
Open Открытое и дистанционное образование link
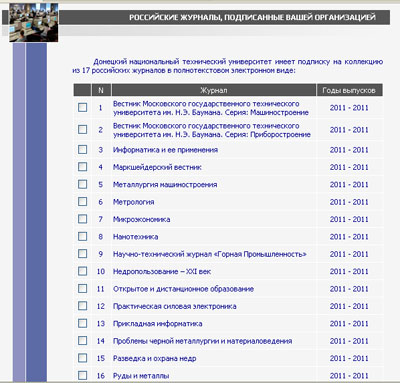(183, 289)
